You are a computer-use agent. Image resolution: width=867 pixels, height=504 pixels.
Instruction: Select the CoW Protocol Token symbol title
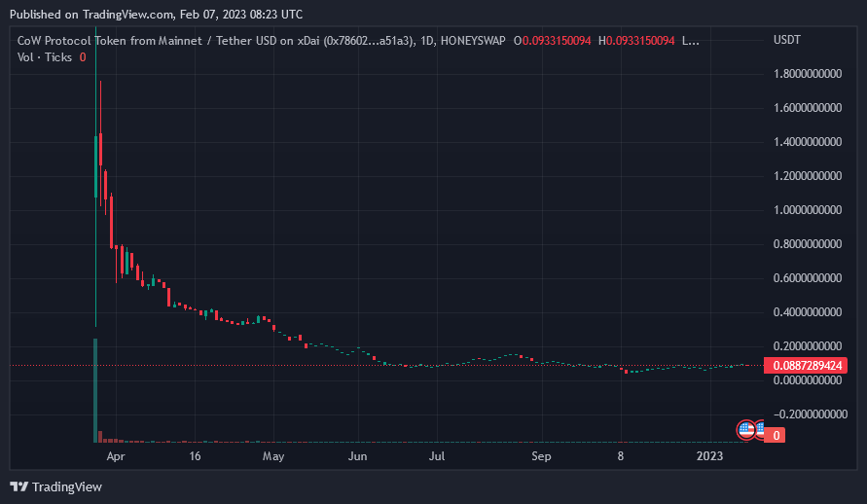tap(215, 40)
